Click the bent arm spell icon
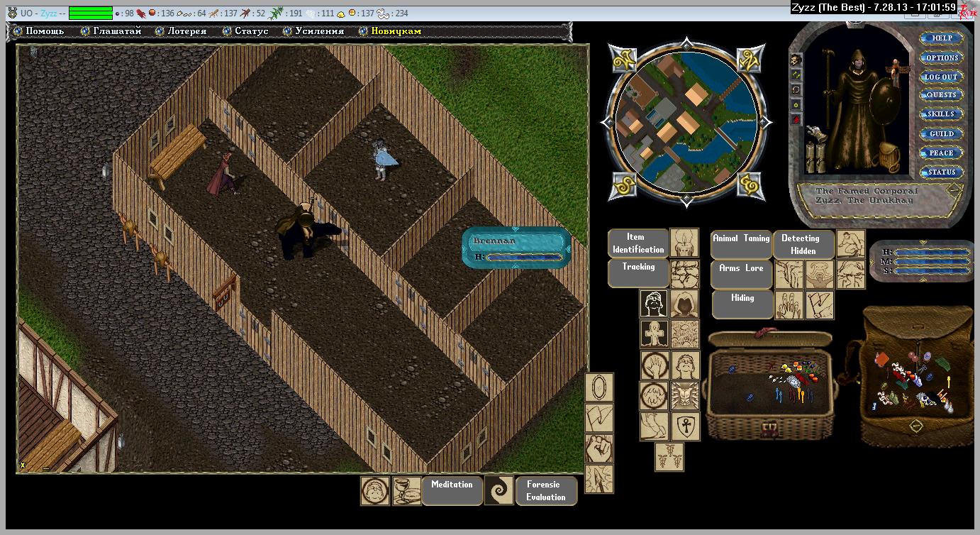Image resolution: width=980 pixels, height=535 pixels. click(x=654, y=426)
